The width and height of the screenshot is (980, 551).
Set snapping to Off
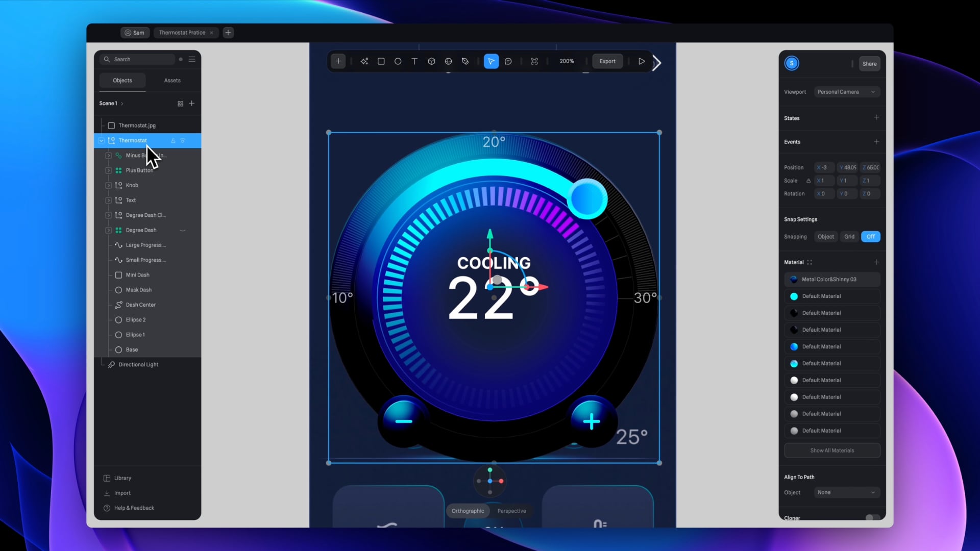click(870, 237)
